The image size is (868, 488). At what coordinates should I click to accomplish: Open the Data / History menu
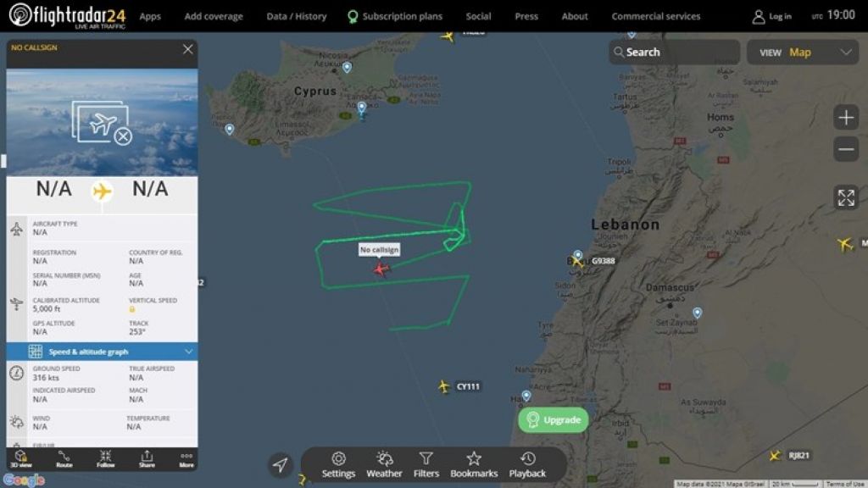click(x=297, y=16)
